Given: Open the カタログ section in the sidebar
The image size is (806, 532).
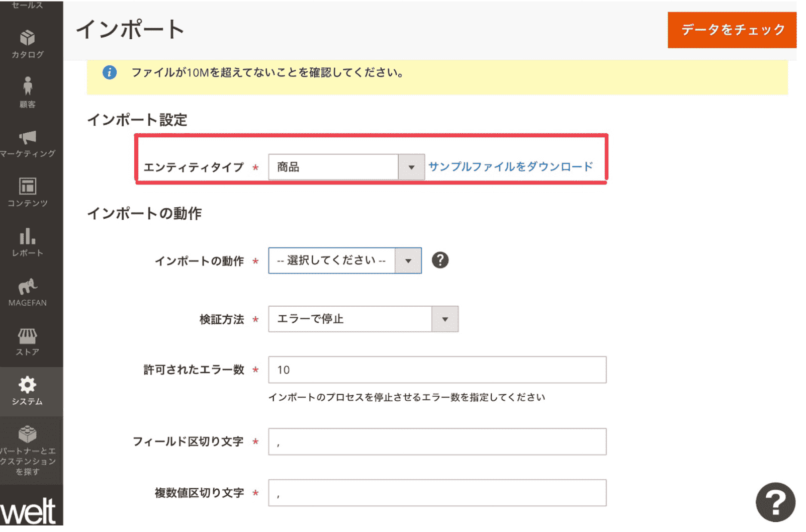Looking at the screenshot, I should click(x=28, y=43).
